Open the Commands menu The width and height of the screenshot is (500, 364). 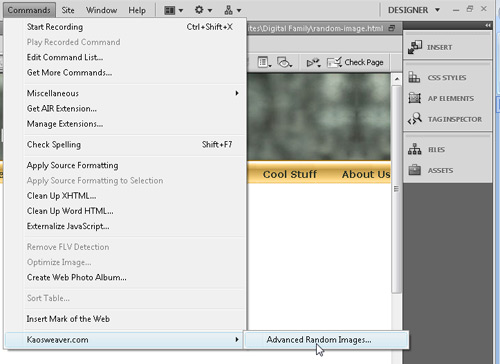(29, 10)
